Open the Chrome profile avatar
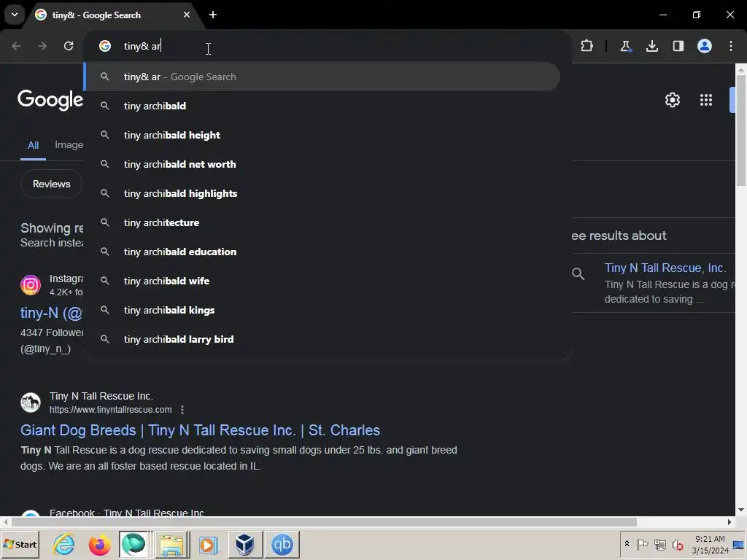This screenshot has width=747, height=560. coord(705,46)
